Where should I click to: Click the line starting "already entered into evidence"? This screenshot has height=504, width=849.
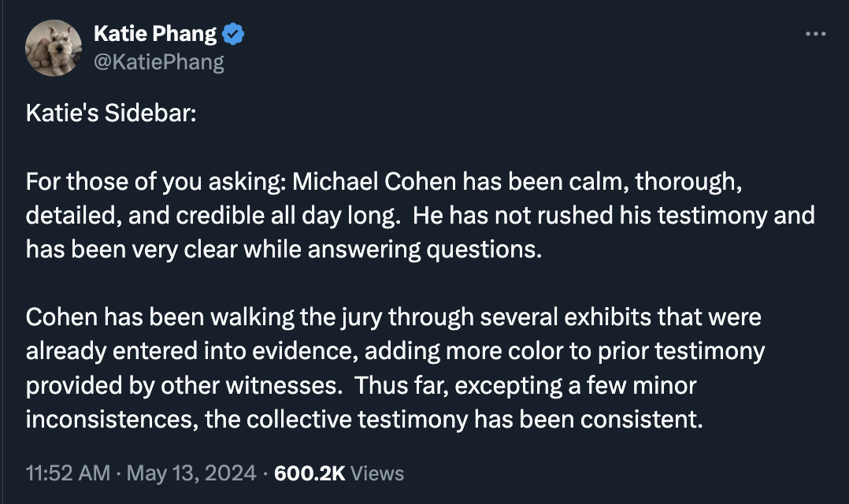395,351
